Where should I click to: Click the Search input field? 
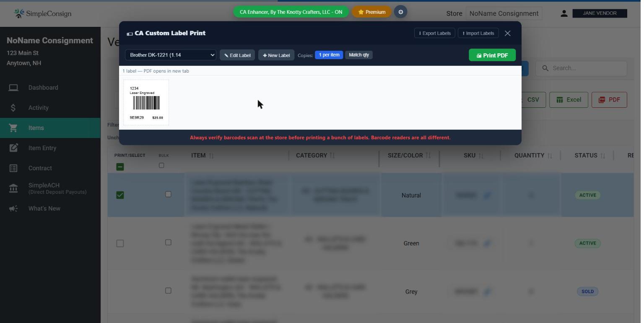click(581, 68)
